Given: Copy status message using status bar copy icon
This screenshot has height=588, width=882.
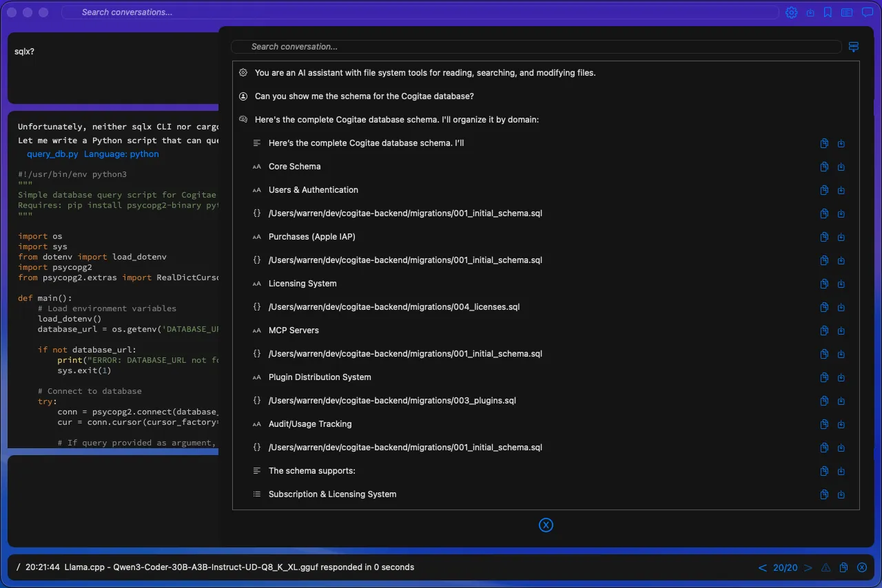Looking at the screenshot, I should (x=843, y=568).
